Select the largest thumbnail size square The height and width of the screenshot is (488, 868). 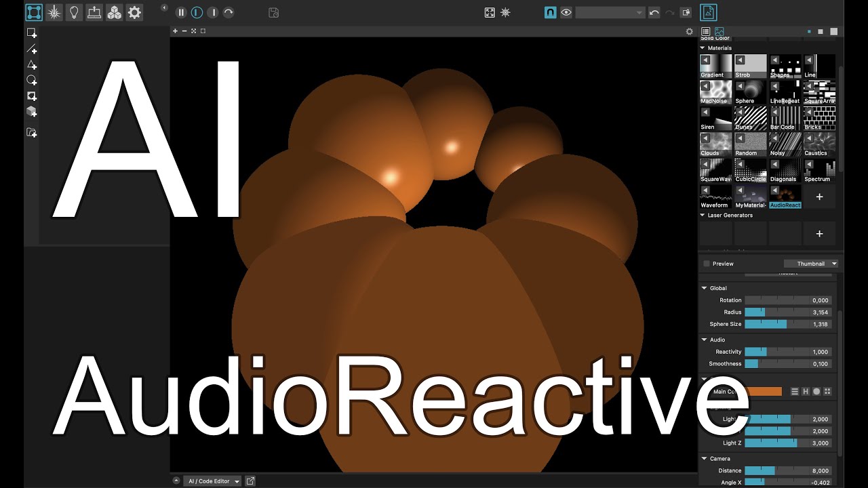[x=833, y=31]
